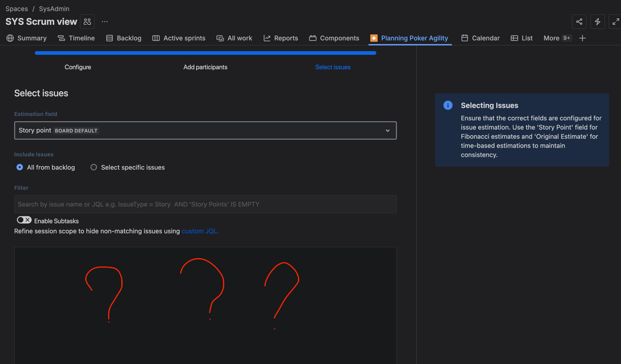Toggle the Enable Subtasks switch
This screenshot has width=621, height=364.
24,220
